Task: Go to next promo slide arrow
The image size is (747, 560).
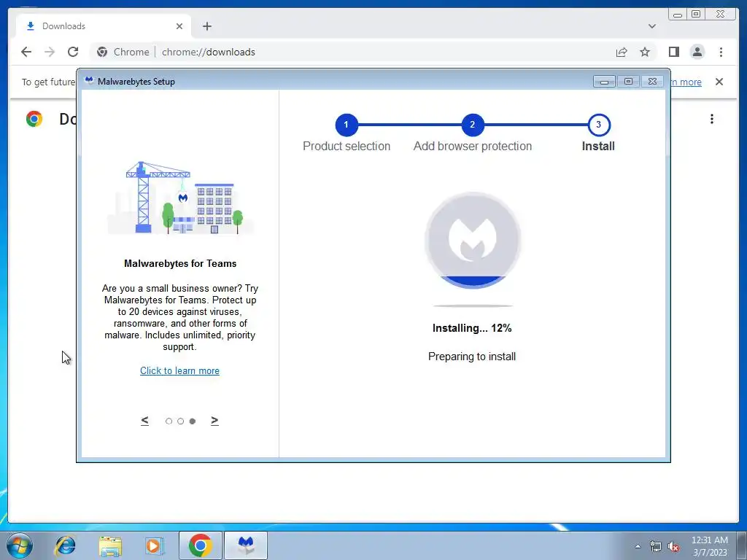Action: click(x=214, y=421)
